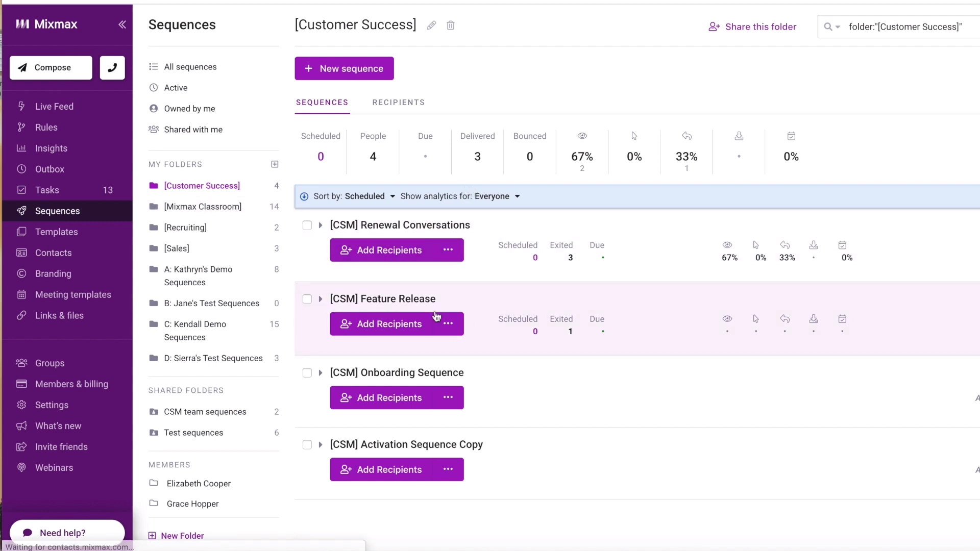Open the [Recruiting] folder
This screenshot has height=551, width=980.
tap(185, 228)
